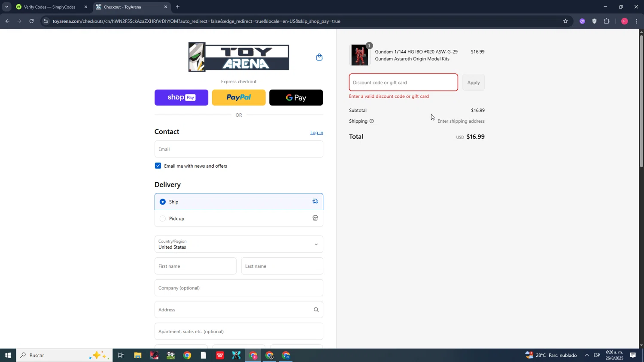Open the shield extension icon
Image resolution: width=644 pixels, height=362 pixels.
tap(595, 21)
